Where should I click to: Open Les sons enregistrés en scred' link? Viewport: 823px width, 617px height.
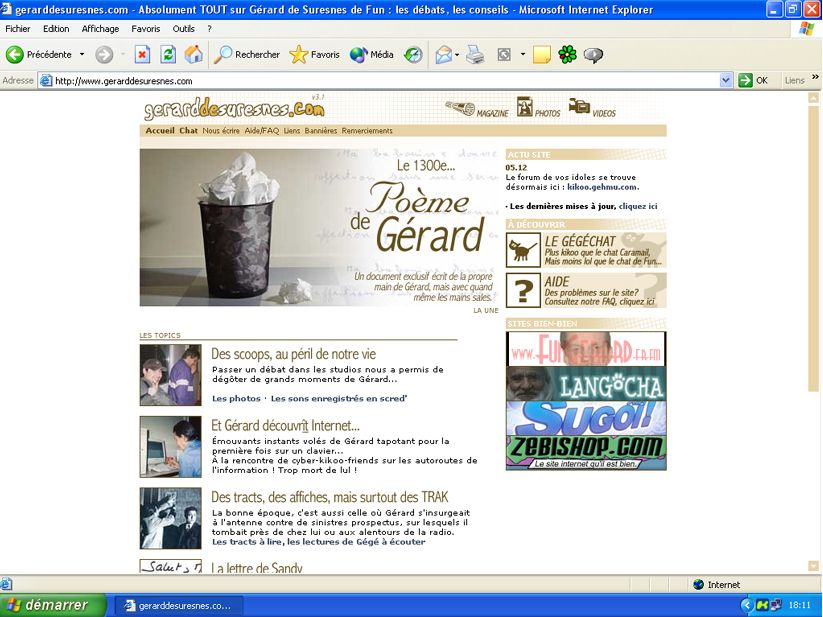click(x=339, y=399)
